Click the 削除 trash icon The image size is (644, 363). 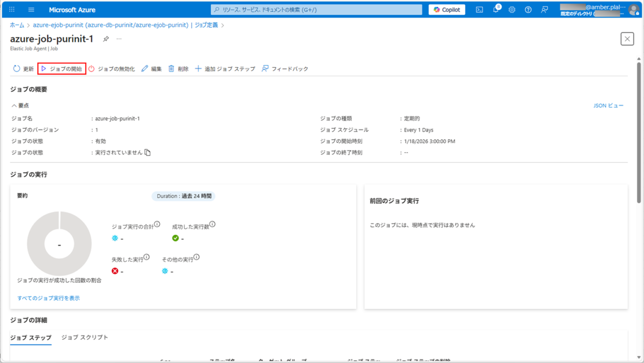tap(171, 69)
